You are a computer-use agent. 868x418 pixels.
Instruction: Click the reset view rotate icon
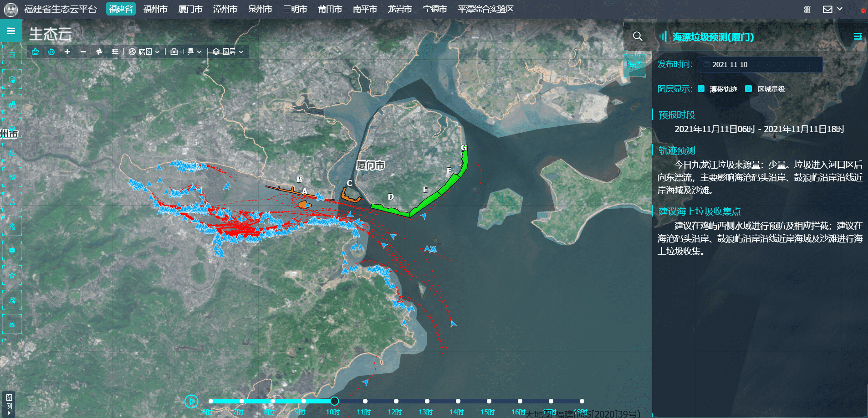tap(51, 52)
